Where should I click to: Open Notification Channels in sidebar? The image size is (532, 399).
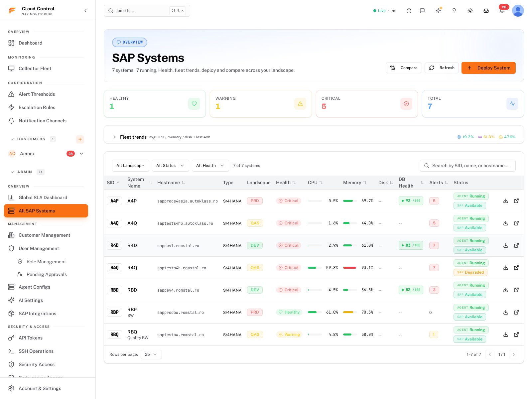(x=46, y=121)
